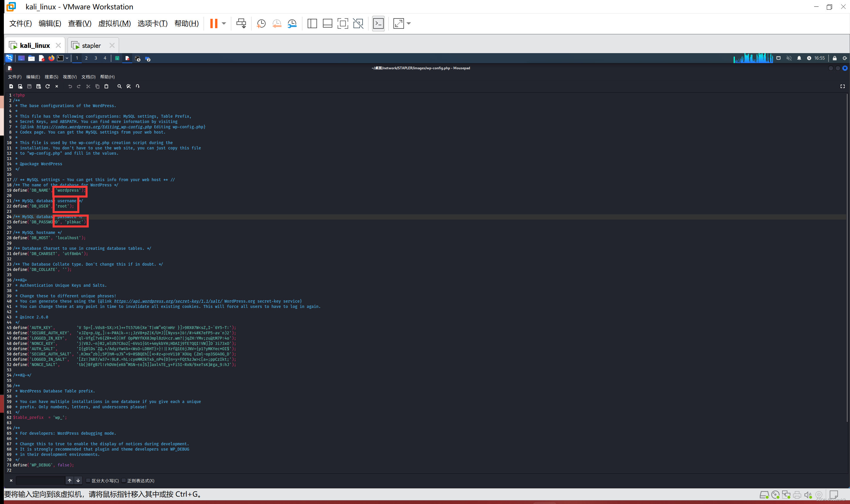
Task: Paste text from the clipboard
Action: coord(106,86)
